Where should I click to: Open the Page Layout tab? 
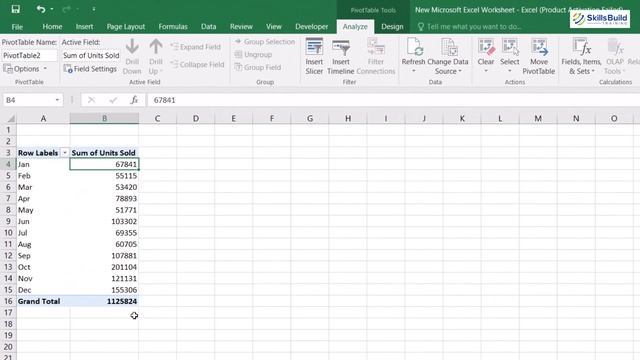tap(126, 27)
